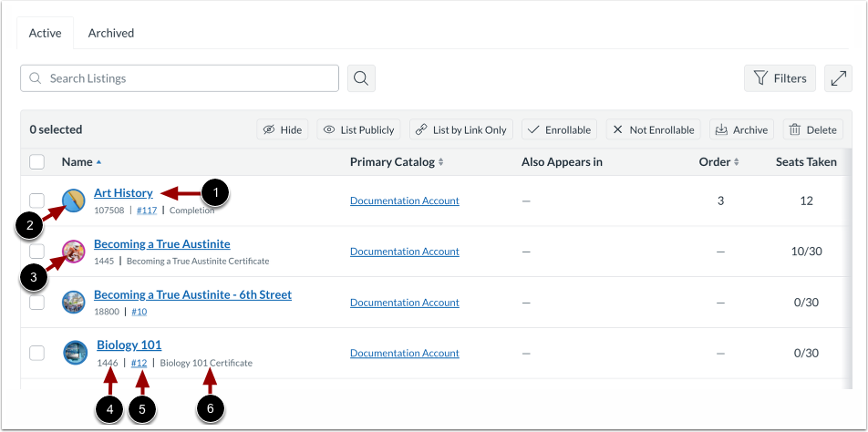Focus the Search Listings field
This screenshot has width=868, height=432.
click(180, 78)
